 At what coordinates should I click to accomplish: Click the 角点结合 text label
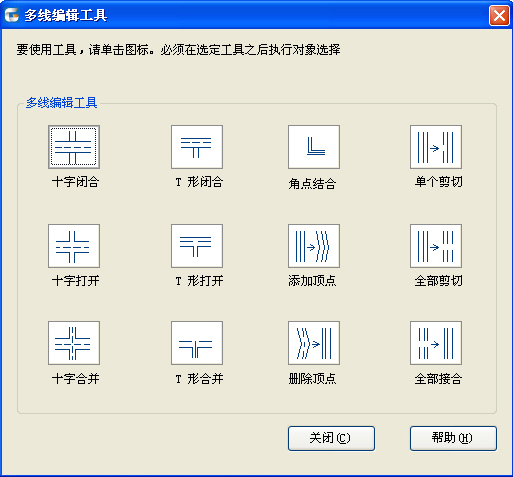[312, 184]
